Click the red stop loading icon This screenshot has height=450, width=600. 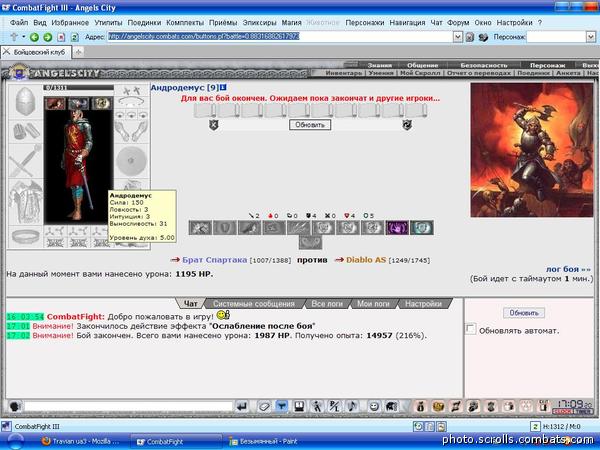(61, 37)
